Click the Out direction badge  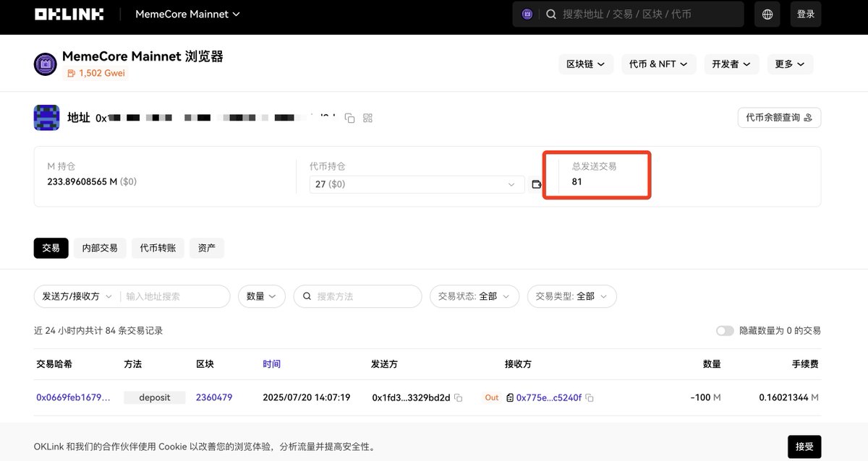pos(492,397)
